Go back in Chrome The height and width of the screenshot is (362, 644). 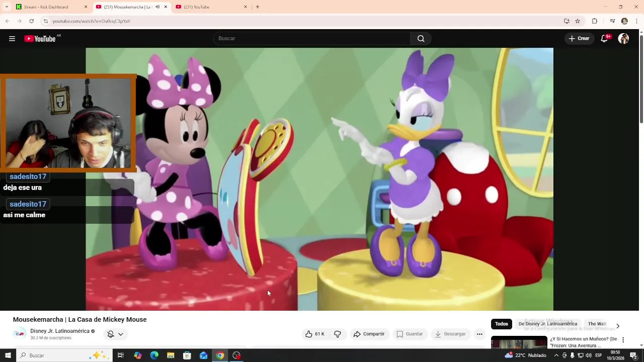pos(7,21)
